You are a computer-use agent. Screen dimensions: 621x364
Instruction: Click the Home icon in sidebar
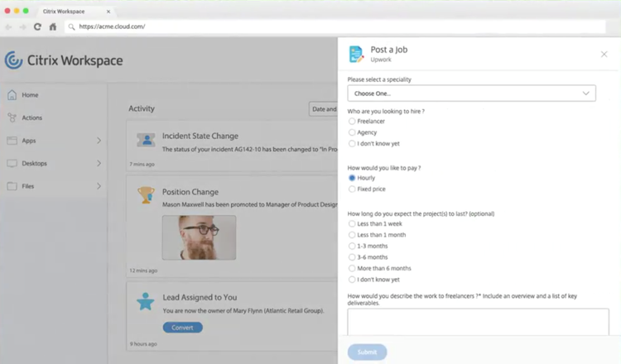12,94
